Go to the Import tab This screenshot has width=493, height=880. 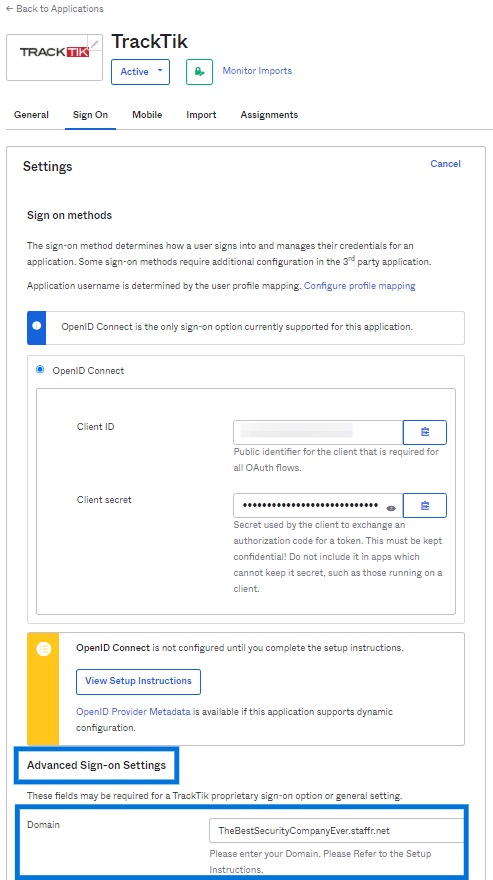(x=201, y=114)
